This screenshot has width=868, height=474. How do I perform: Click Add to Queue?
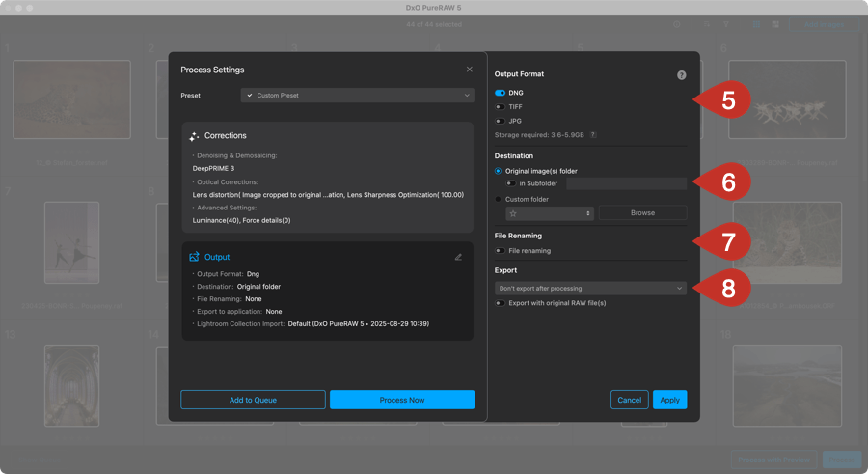point(253,400)
